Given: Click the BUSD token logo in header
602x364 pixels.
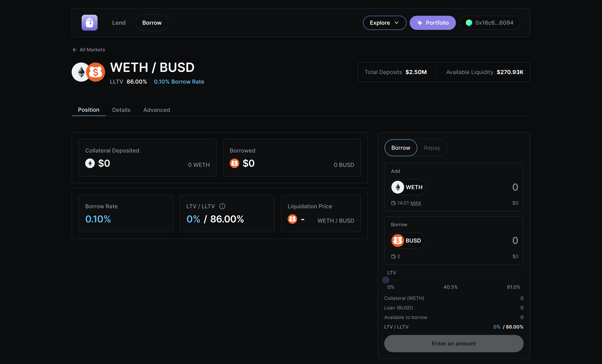Looking at the screenshot, I should (96, 72).
